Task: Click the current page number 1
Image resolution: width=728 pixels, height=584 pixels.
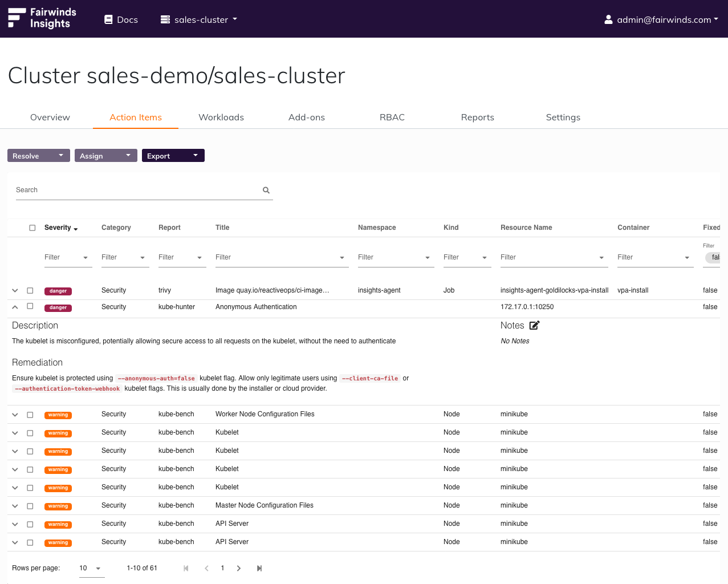Action: pos(222,568)
